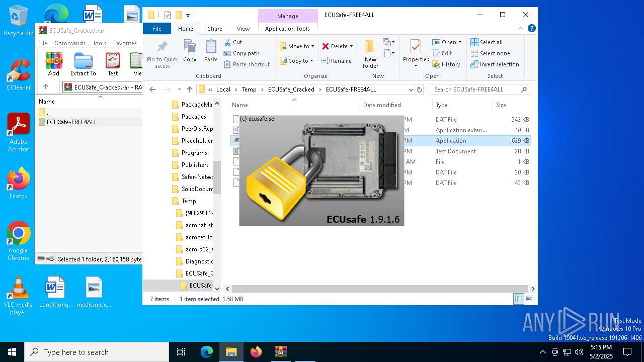Open WinRAR Commands menu
Viewport: 644px width, 362px height.
(70, 43)
